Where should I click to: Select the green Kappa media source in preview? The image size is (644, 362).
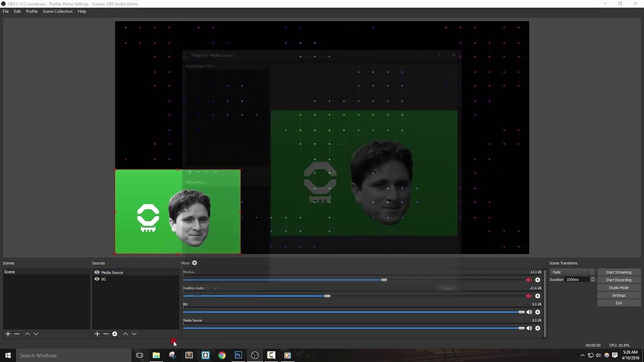tap(178, 212)
